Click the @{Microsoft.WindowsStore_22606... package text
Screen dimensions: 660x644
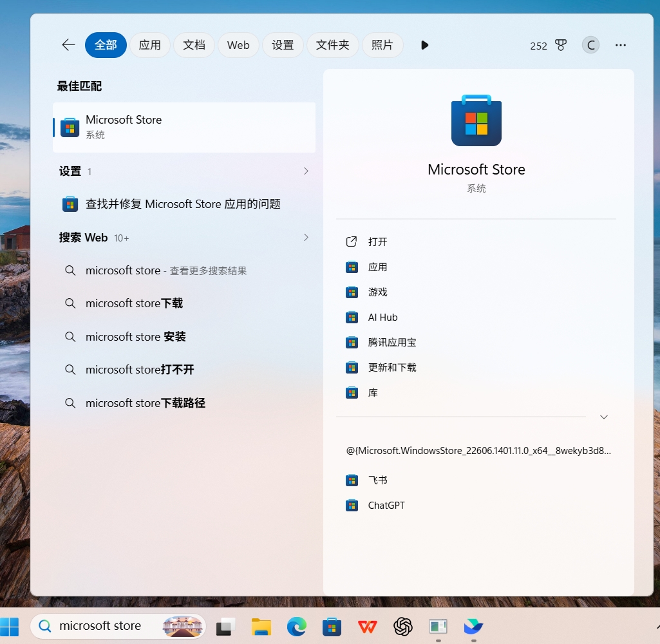pos(478,450)
